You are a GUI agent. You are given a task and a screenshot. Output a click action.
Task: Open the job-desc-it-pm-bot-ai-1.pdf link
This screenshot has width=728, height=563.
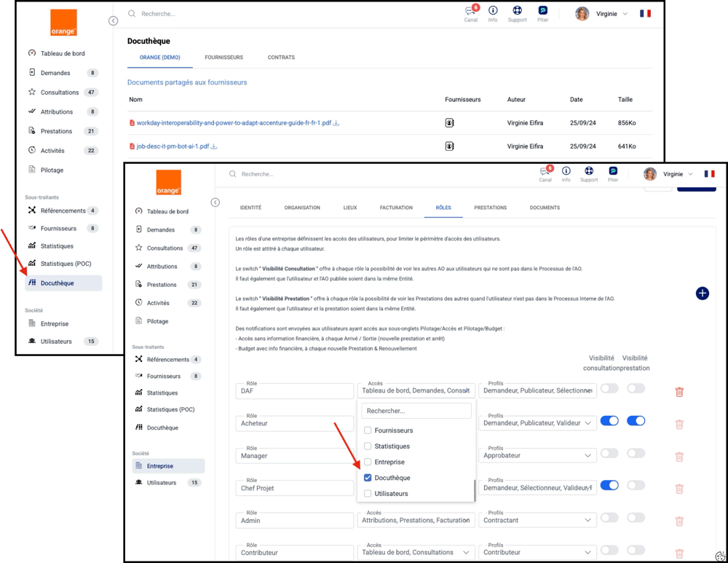coord(173,146)
